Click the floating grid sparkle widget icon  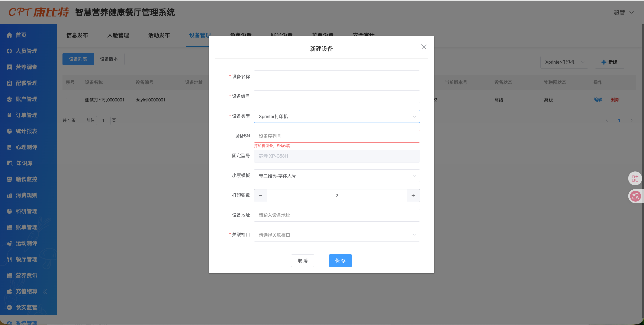635,178
